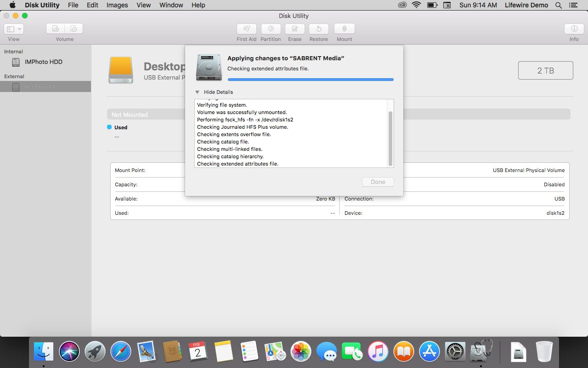
Task: Click the "USB External Physical Volume" value
Action: [529, 170]
